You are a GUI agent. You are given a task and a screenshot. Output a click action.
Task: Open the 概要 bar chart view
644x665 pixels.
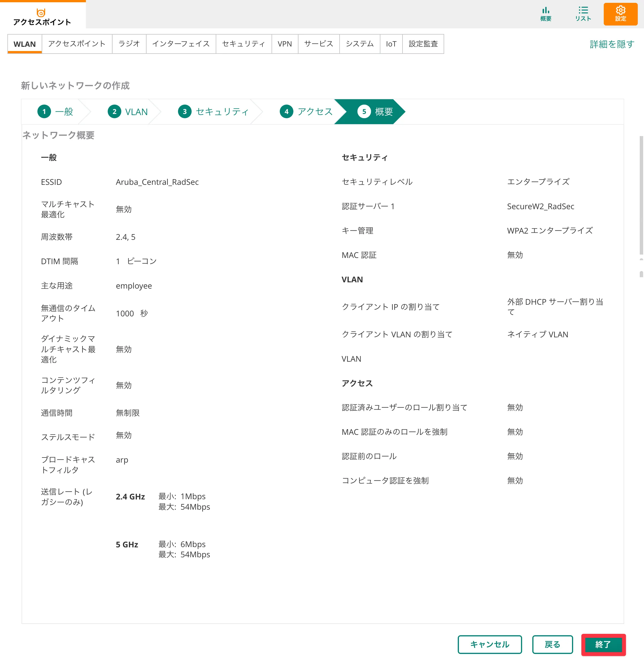[x=545, y=14]
